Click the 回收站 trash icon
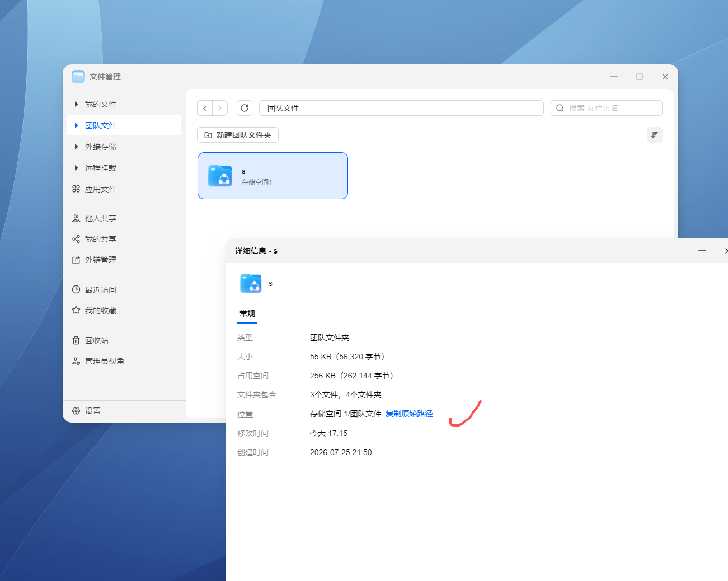The image size is (728, 581). point(76,340)
